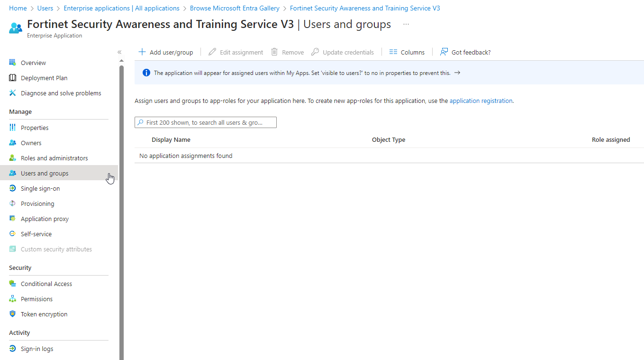This screenshot has width=644, height=360.
Task: Click the Token encryption shield icon
Action: pos(13,314)
